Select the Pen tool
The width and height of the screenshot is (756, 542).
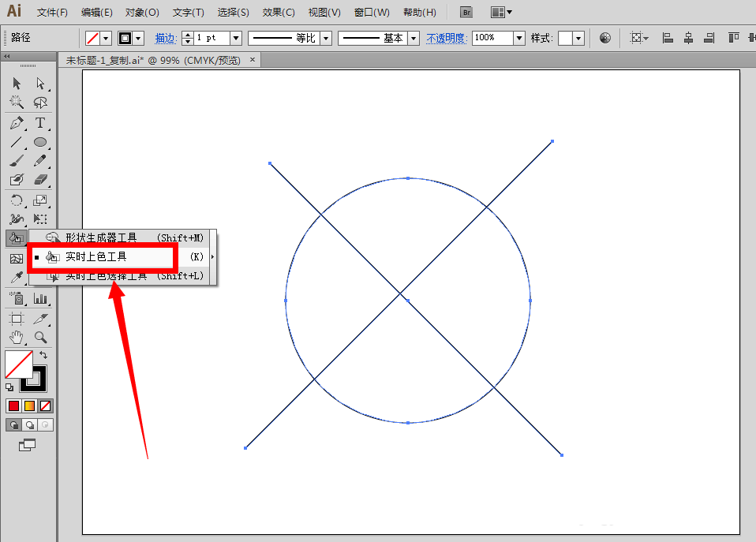pyautogui.click(x=17, y=123)
